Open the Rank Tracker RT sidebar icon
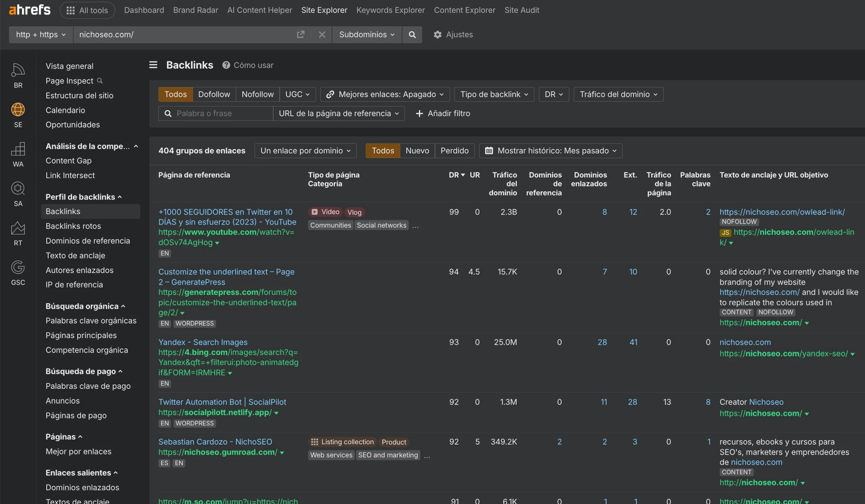The height and width of the screenshot is (504, 865). coord(18,234)
